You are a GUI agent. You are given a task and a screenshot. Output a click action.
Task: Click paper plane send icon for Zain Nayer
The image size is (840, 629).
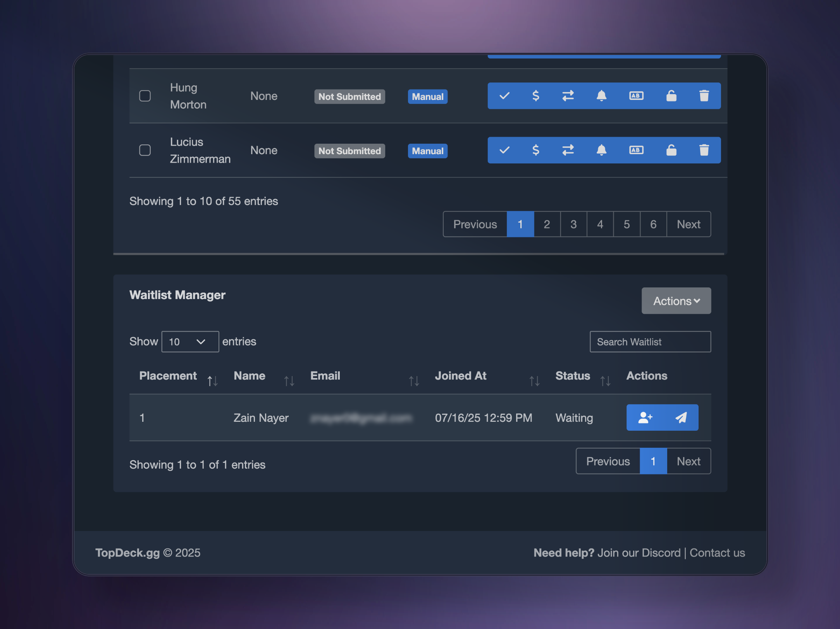[681, 418]
